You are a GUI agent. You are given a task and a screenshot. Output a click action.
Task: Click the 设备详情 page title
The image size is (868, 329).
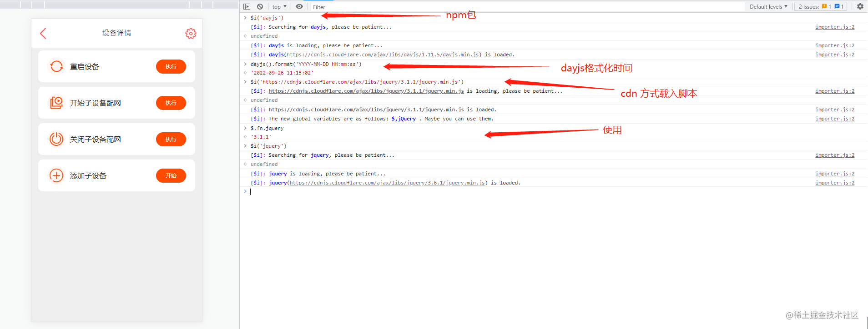tap(116, 33)
